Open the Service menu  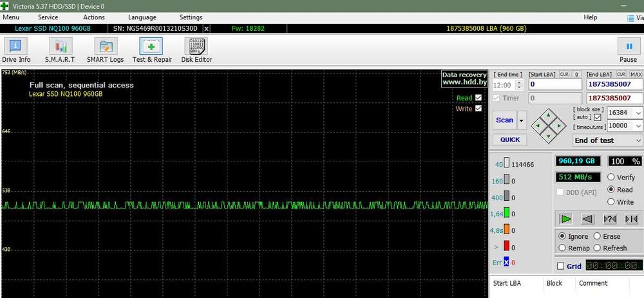48,17
